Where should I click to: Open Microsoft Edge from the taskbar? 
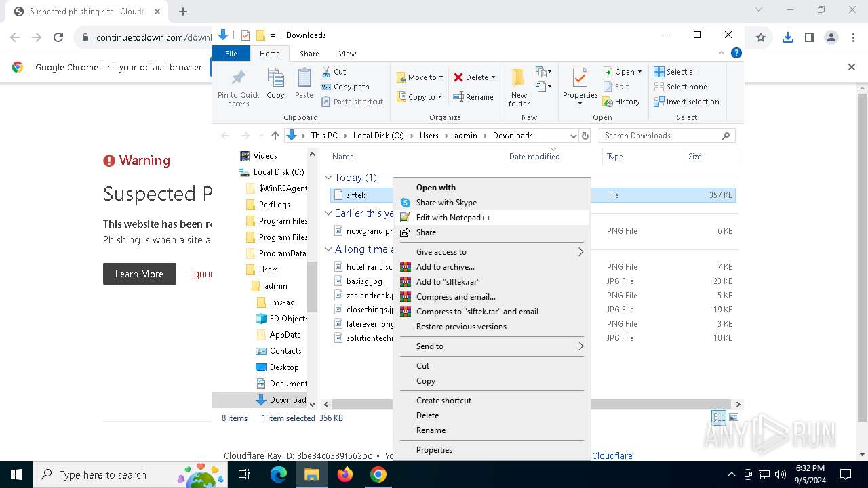click(x=279, y=474)
